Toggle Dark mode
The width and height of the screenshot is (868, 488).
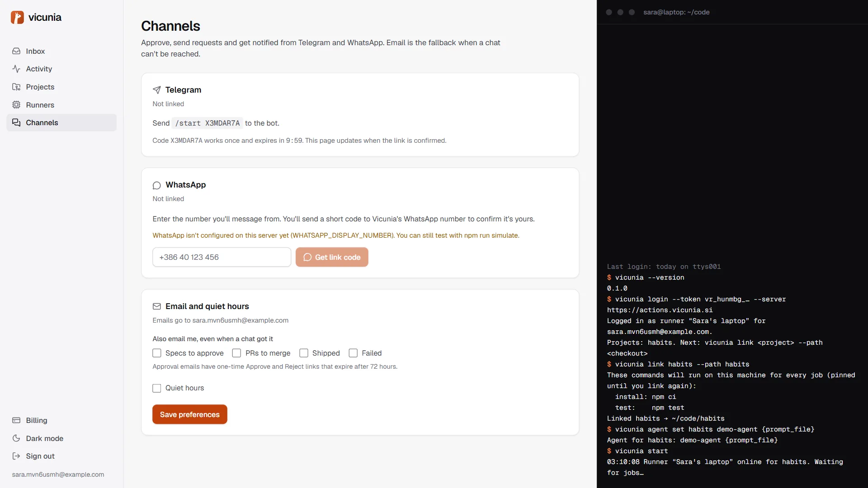pos(61,438)
